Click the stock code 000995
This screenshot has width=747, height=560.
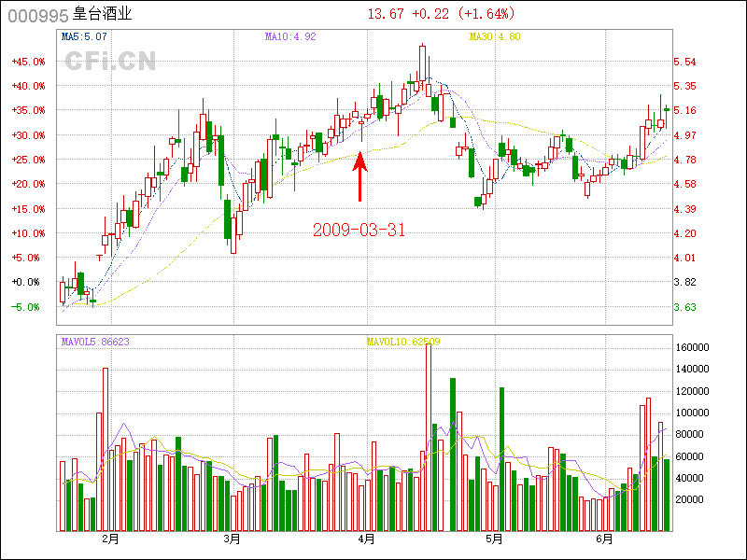(38, 16)
